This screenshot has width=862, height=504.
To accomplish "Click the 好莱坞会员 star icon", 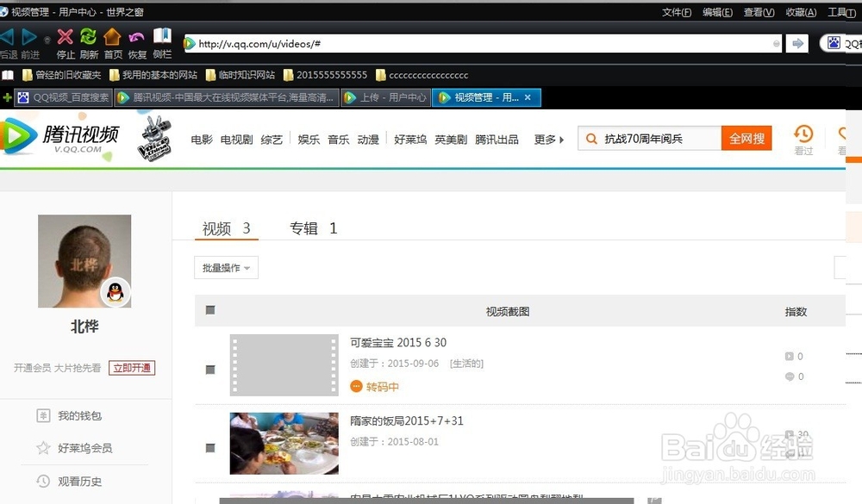I will pos(43,448).
